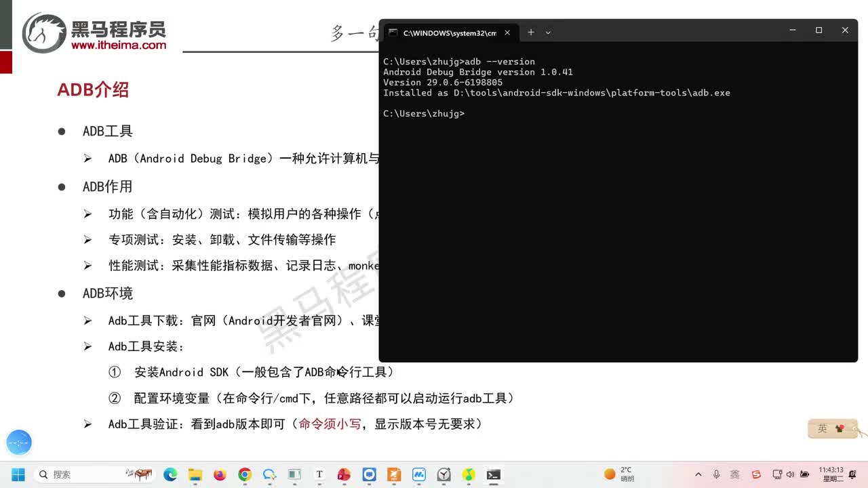Switch to the terminal icon on taskbar

494,474
